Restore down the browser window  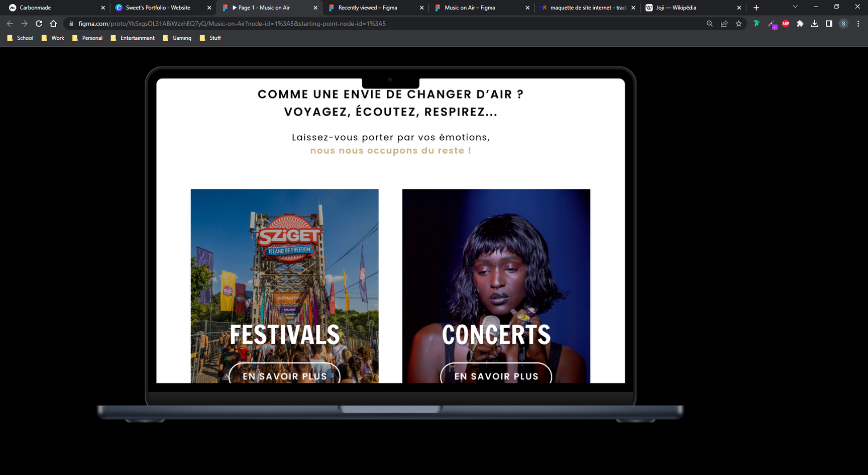[836, 7]
